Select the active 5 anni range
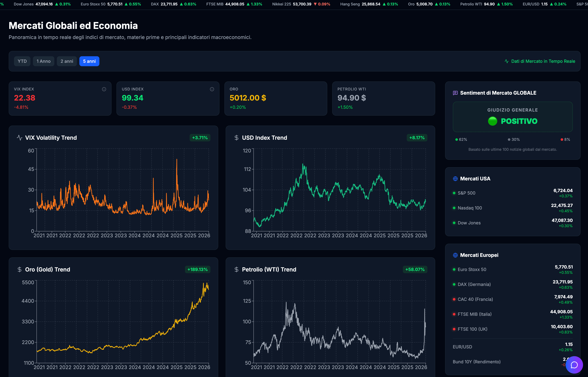This screenshot has width=588, height=377. tap(89, 61)
